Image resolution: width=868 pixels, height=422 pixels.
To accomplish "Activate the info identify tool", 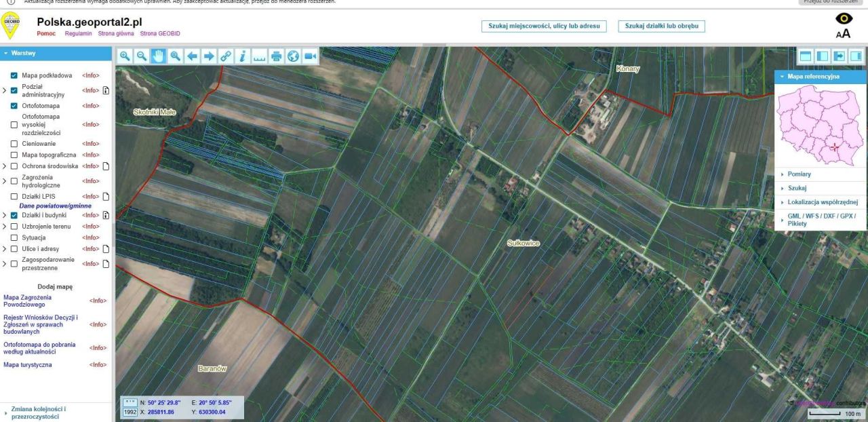I will (x=242, y=56).
